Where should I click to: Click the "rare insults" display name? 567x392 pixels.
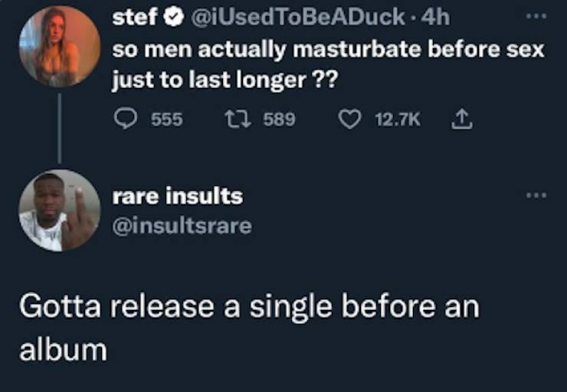coord(177,196)
